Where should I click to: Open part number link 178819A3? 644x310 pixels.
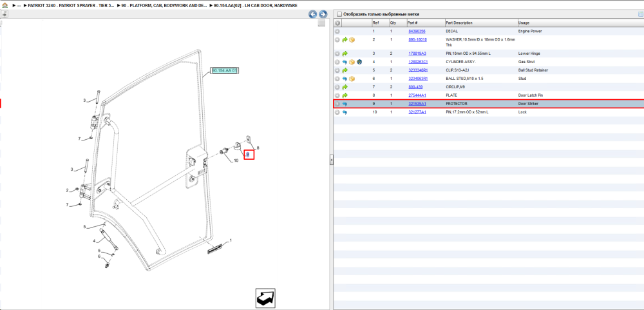pyautogui.click(x=417, y=53)
